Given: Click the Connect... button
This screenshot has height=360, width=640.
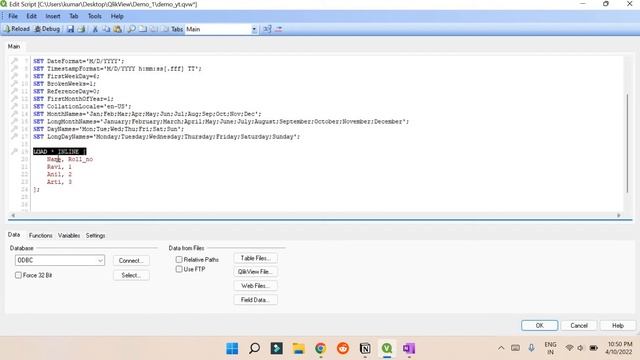Looking at the screenshot, I should (131, 260).
